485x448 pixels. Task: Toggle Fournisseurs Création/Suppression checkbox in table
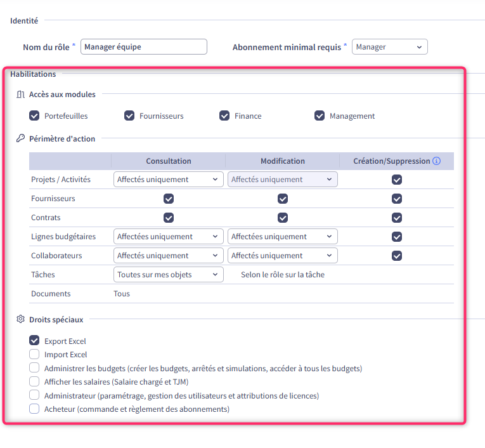[x=397, y=199]
